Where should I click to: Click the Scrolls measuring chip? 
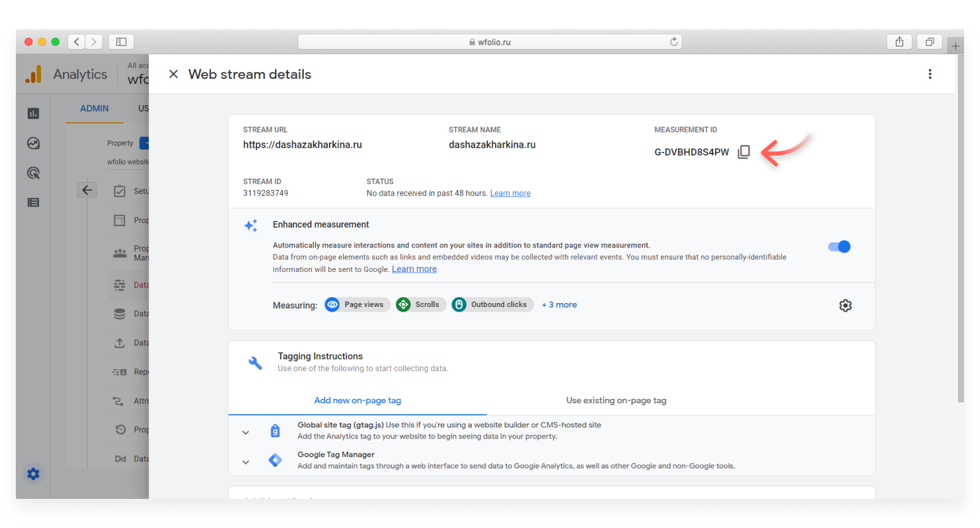click(420, 304)
